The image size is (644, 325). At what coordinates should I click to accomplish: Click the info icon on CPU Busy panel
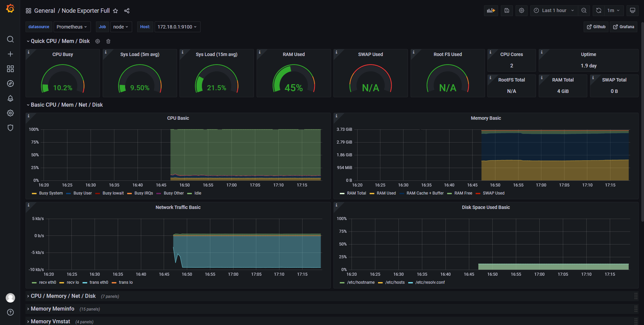point(29,52)
